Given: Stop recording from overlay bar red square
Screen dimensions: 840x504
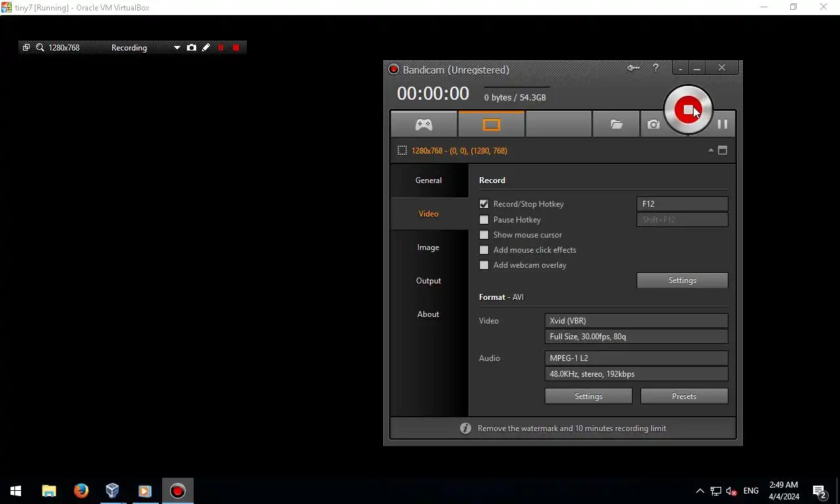Looking at the screenshot, I should (x=236, y=48).
